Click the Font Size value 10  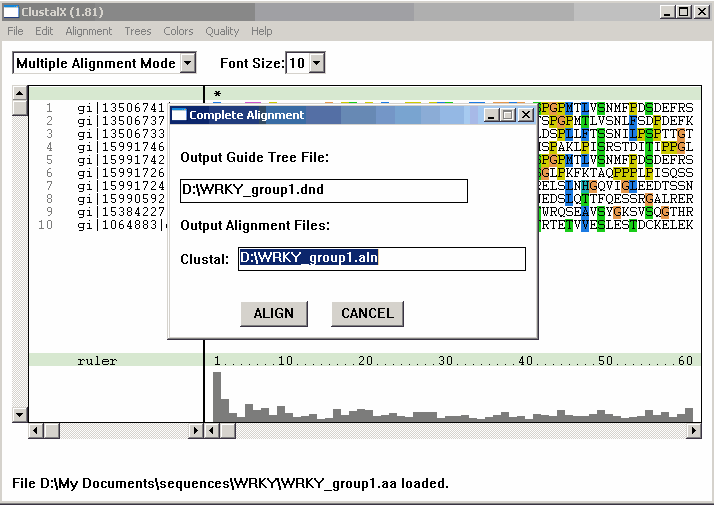point(297,63)
